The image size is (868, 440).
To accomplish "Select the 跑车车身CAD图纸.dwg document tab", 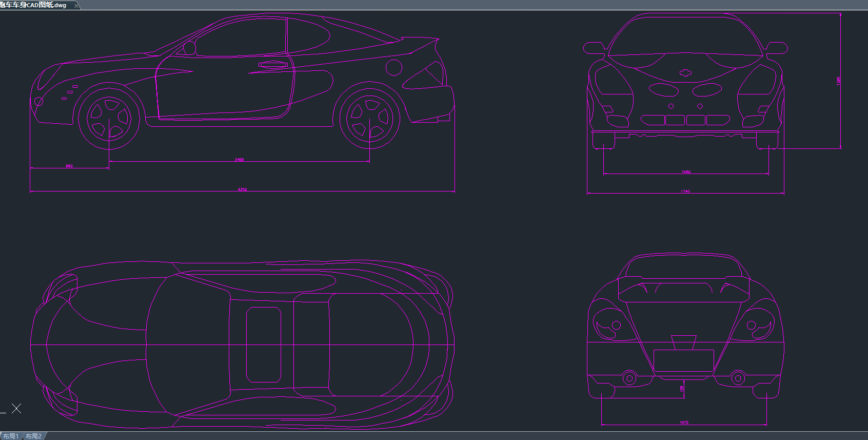I will 34,5.
